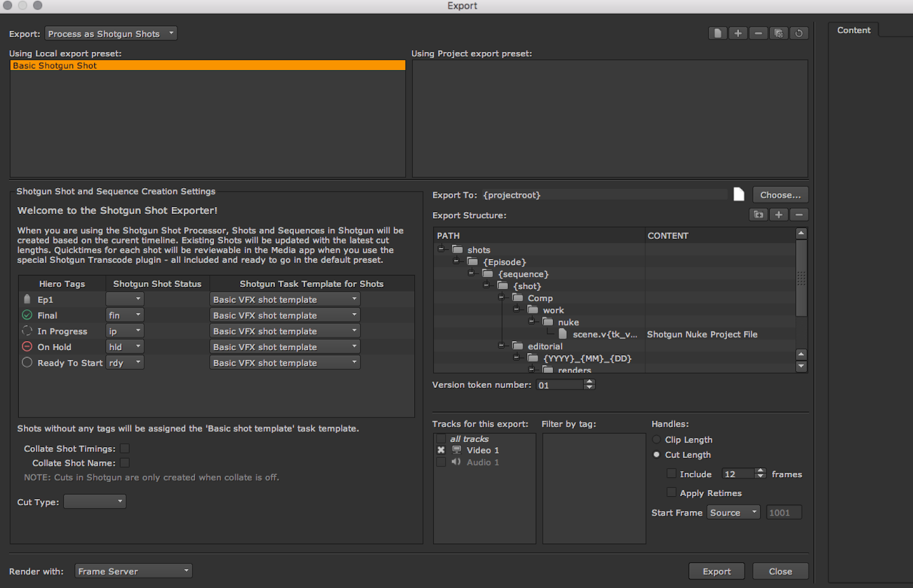Click the circular reset presets icon
The width and height of the screenshot is (913, 588).
[x=799, y=33]
